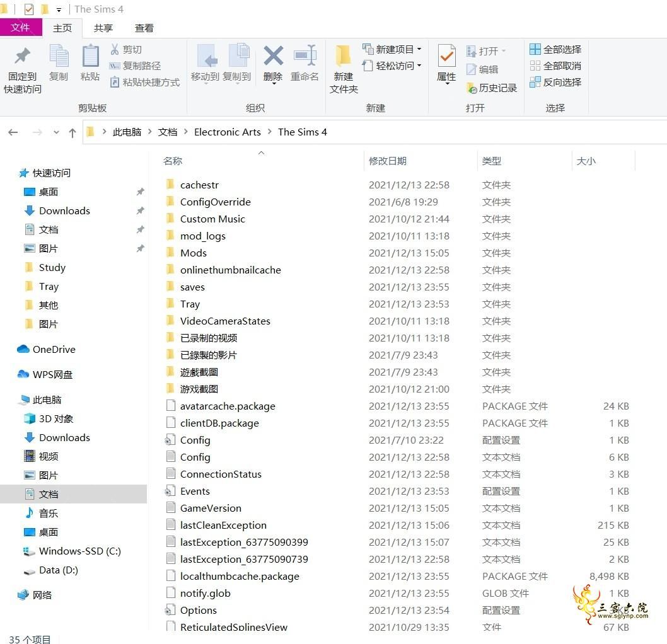667x644 pixels.
Task: Select the 游戏截图 folder
Action: point(199,389)
